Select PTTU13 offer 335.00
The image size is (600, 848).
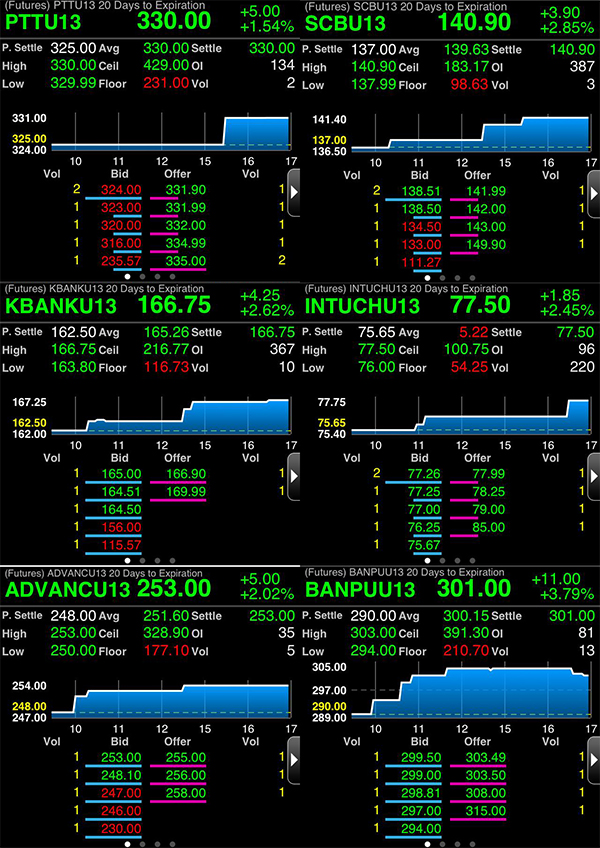point(185,261)
